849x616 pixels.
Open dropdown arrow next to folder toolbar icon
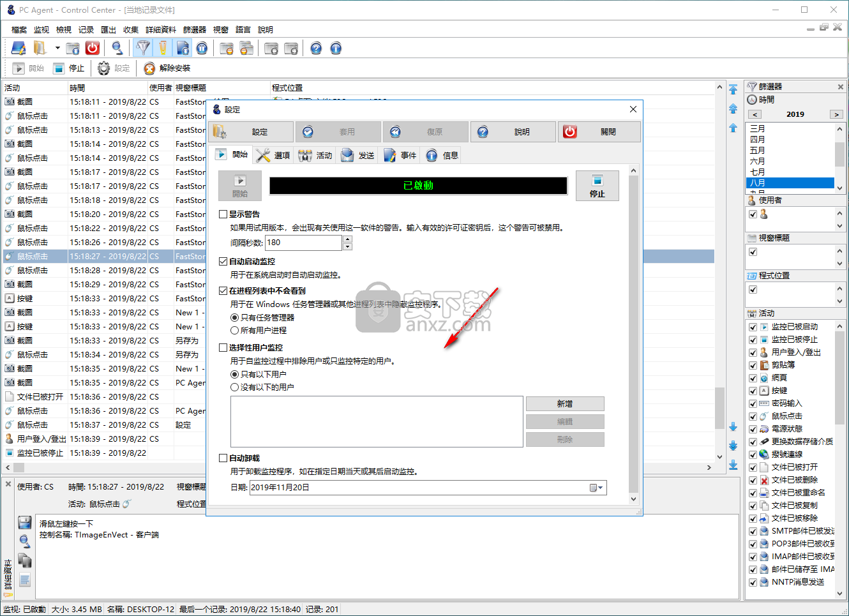tap(57, 48)
